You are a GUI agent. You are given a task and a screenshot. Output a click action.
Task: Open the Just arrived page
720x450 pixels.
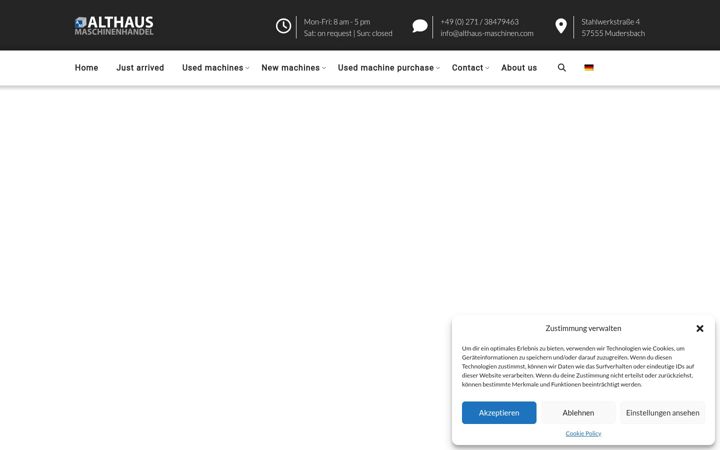[x=140, y=68]
